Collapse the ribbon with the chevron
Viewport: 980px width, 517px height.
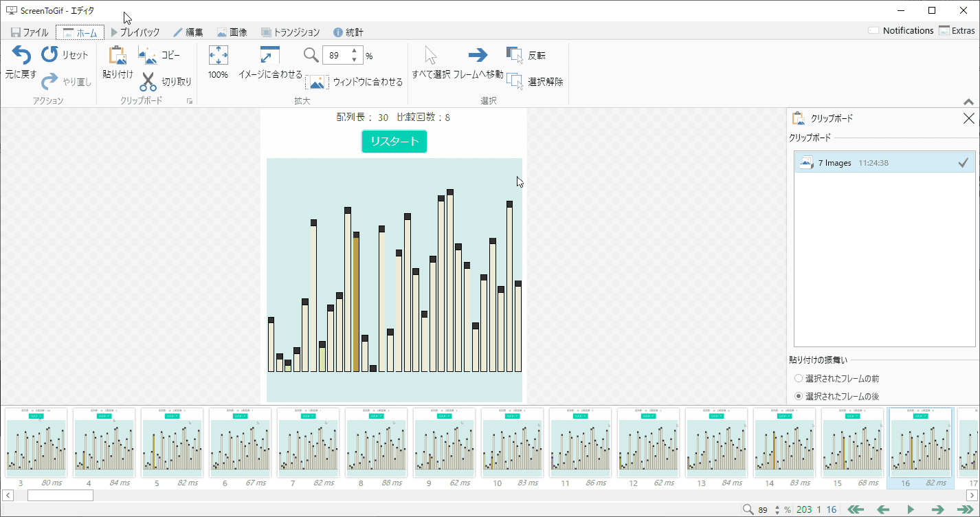tap(969, 102)
